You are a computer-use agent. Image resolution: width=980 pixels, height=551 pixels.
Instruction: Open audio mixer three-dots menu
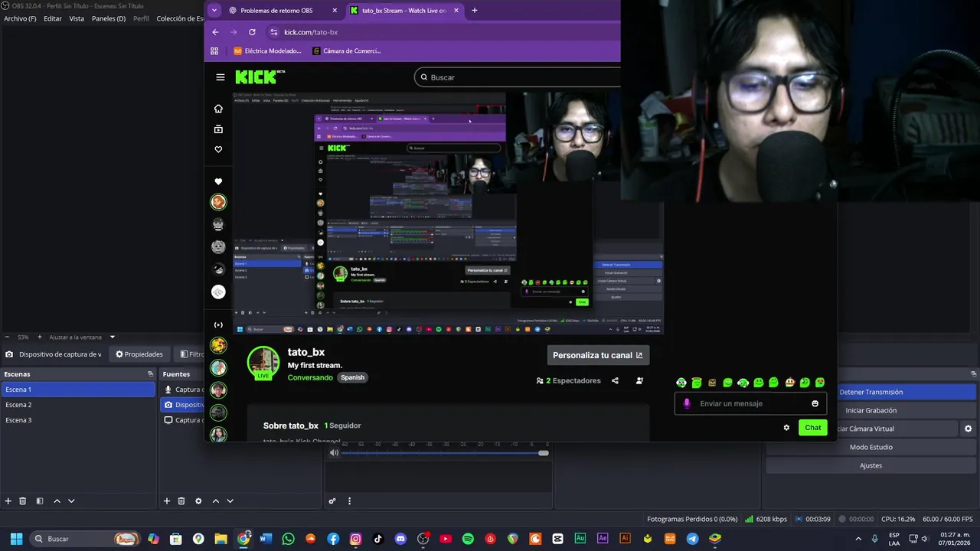click(x=349, y=501)
